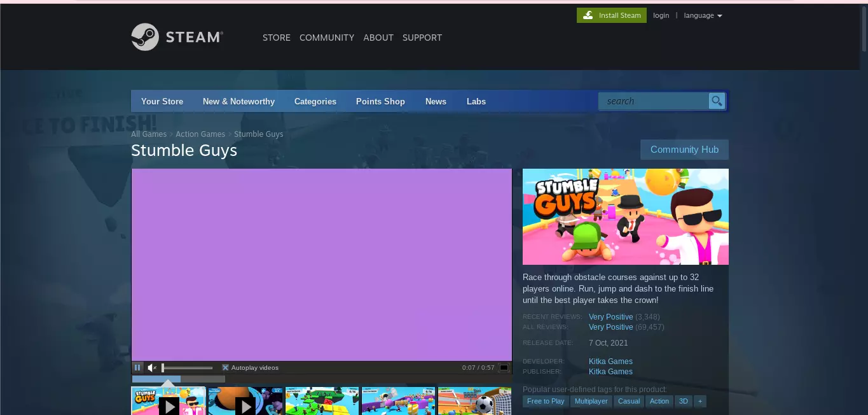This screenshot has width=868, height=415.
Task: Expand the Categories menu
Action: [315, 101]
